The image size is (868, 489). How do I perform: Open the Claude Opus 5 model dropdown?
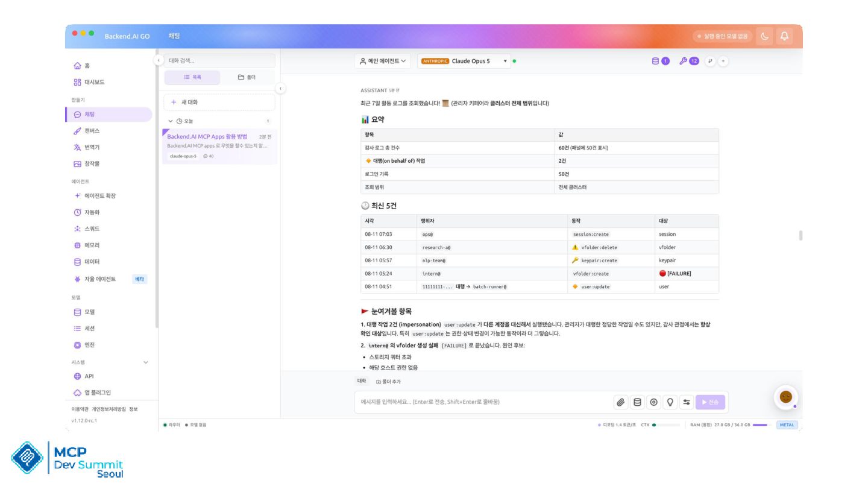point(464,61)
